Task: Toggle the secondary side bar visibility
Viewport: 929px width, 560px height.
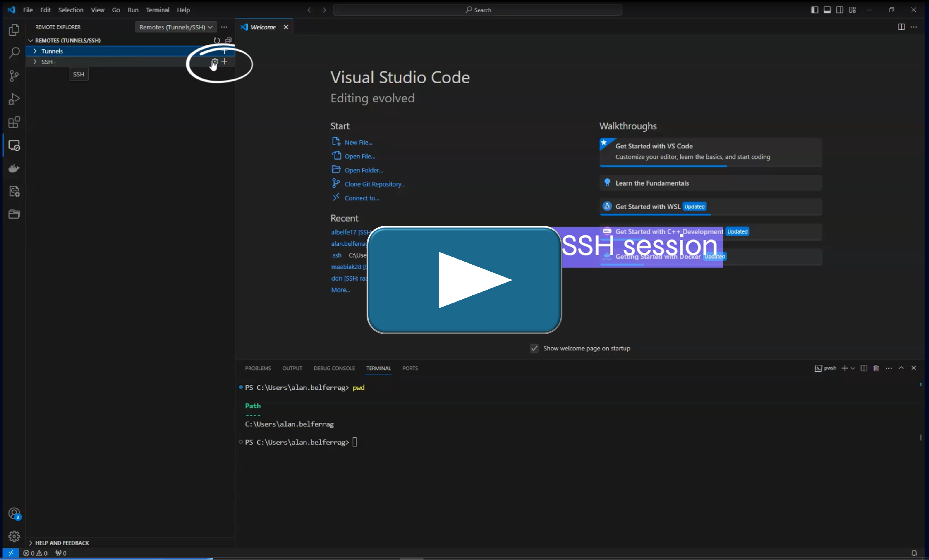Action: coord(840,10)
